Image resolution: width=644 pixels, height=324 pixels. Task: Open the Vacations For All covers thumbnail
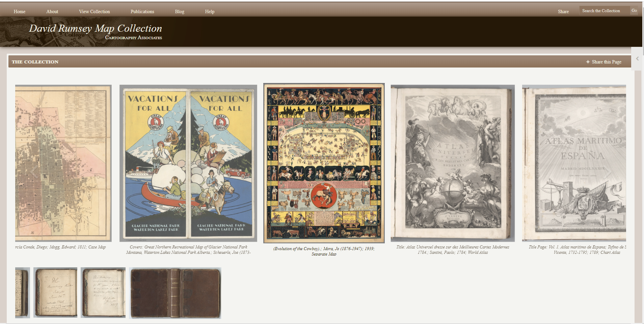click(x=188, y=163)
